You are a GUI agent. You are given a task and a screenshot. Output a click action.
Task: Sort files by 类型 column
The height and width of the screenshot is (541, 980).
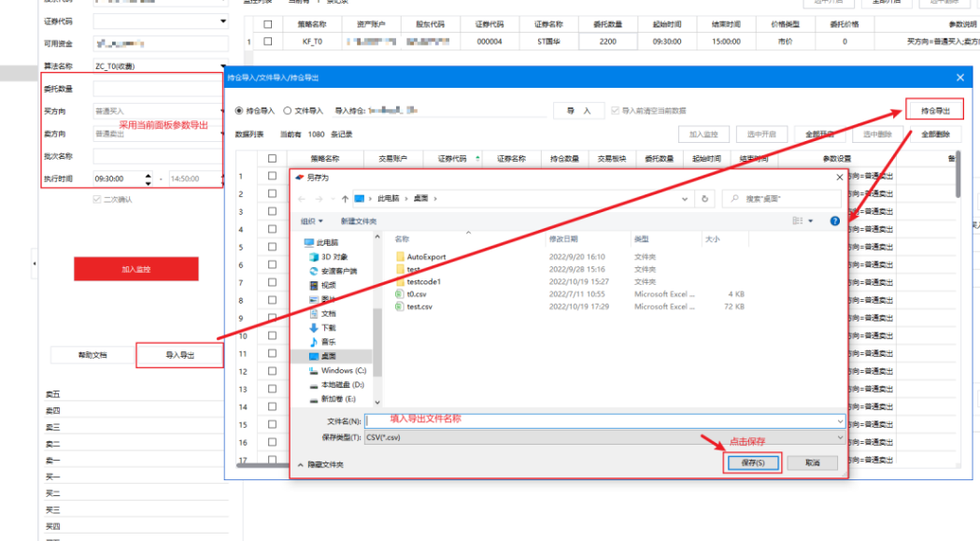click(x=641, y=239)
